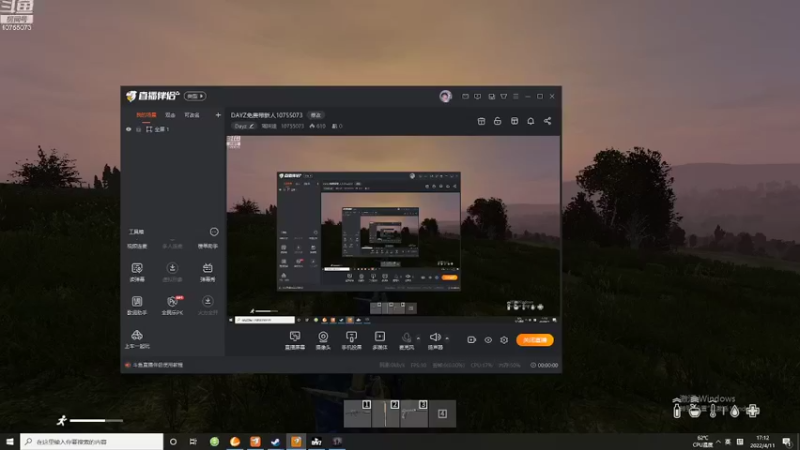Show hidden tray icons chevron
Screen dimensions: 800x450
718,442
